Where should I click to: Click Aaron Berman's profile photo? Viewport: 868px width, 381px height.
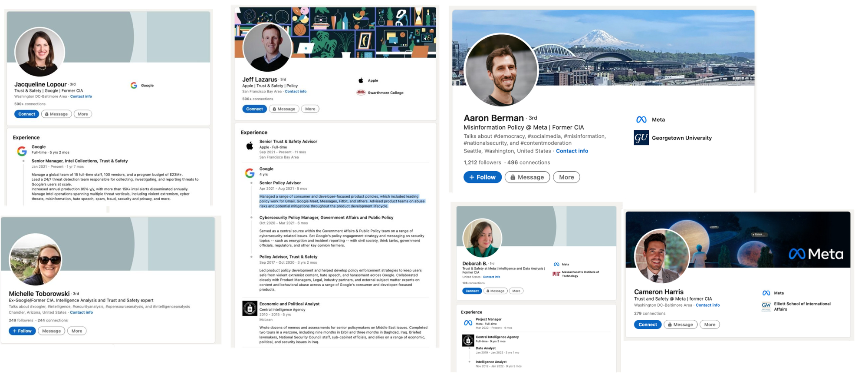click(501, 70)
